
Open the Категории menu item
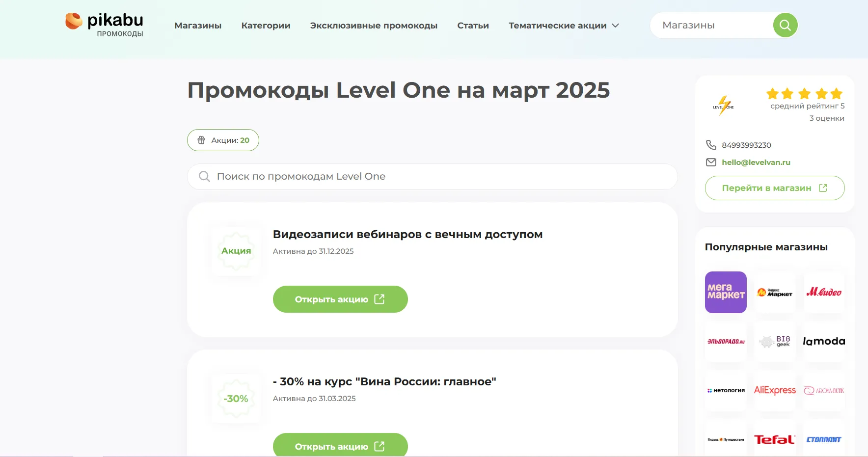pos(266,26)
